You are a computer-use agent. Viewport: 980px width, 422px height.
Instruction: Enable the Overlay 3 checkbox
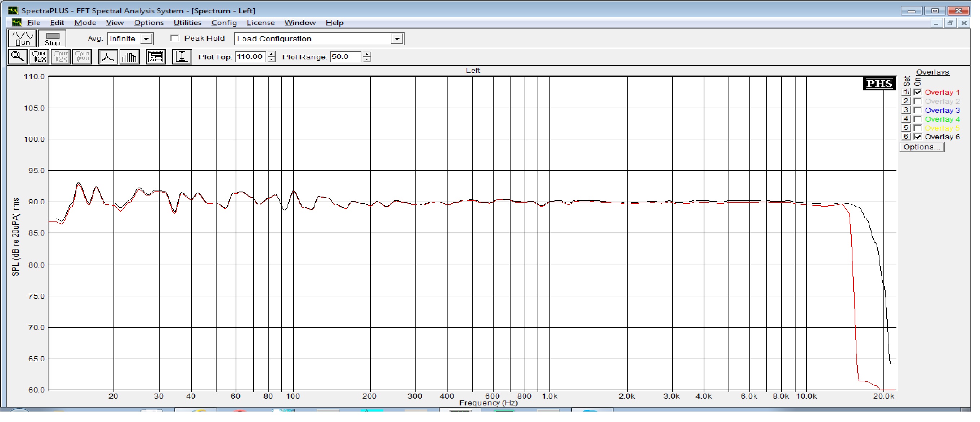(x=918, y=110)
